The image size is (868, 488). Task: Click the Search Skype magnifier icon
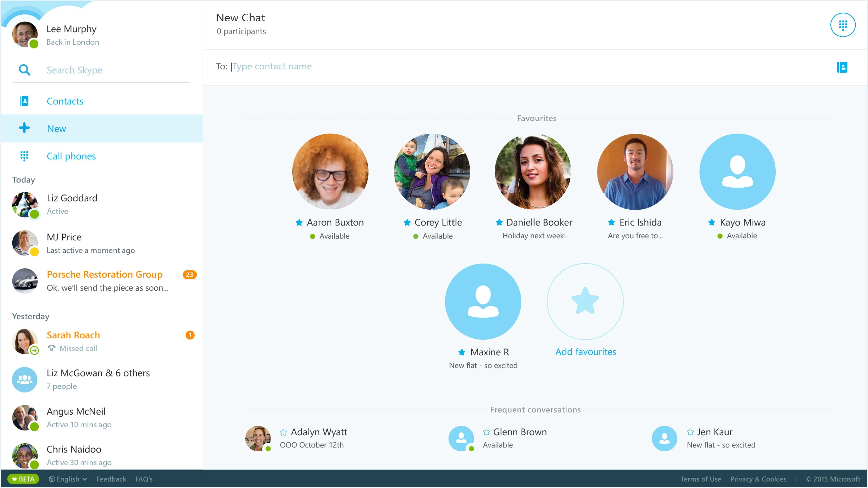24,70
